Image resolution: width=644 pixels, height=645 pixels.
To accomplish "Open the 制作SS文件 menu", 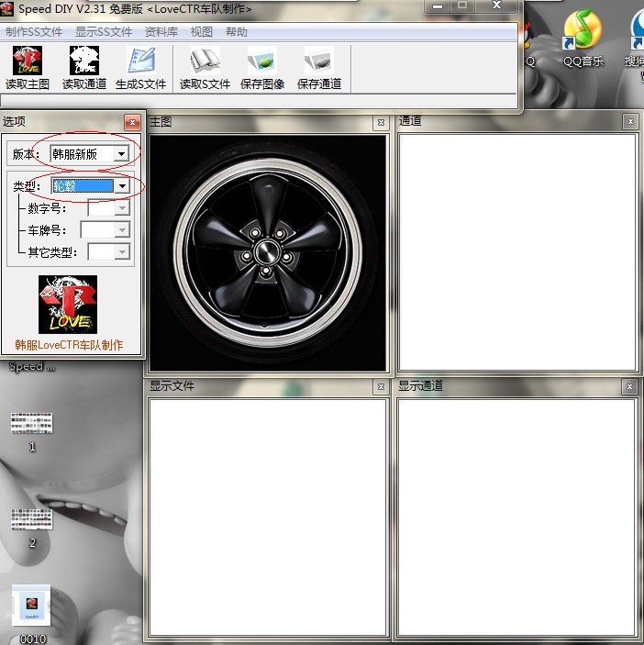I will click(34, 32).
